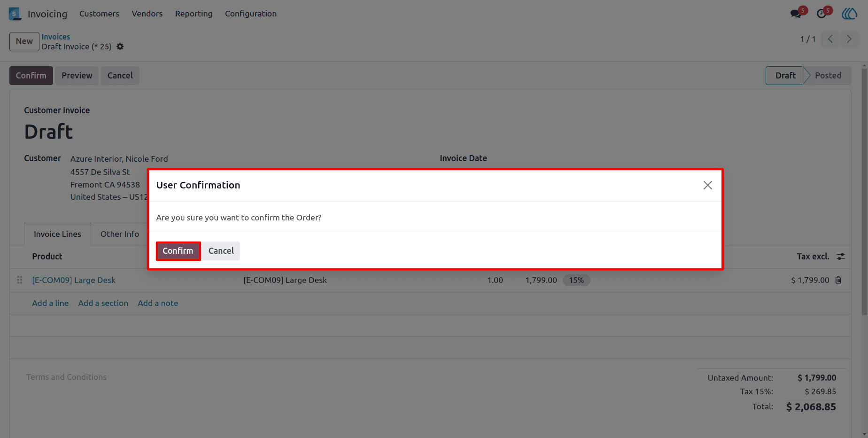Click the Add a note link
Image resolution: width=868 pixels, height=438 pixels.
(x=158, y=303)
